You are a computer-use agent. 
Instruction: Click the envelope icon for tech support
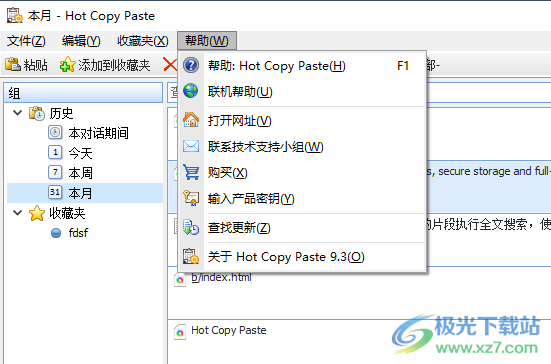[x=191, y=146]
